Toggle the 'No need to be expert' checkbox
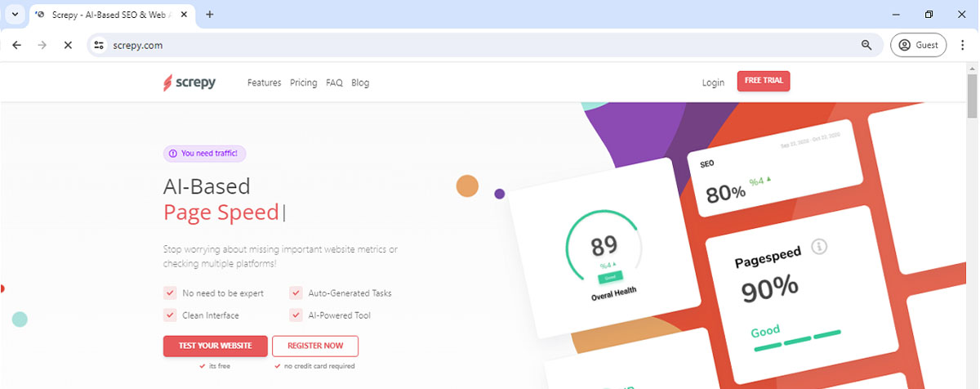The image size is (980, 389). [x=170, y=293]
